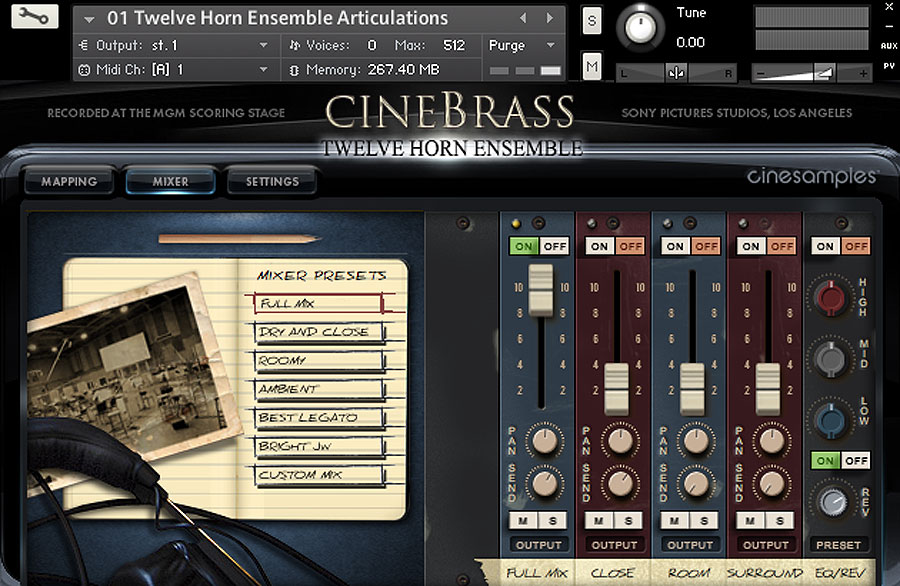This screenshot has width=900, height=586.
Task: Turn the Surround channel PAN knob
Action: click(x=771, y=440)
